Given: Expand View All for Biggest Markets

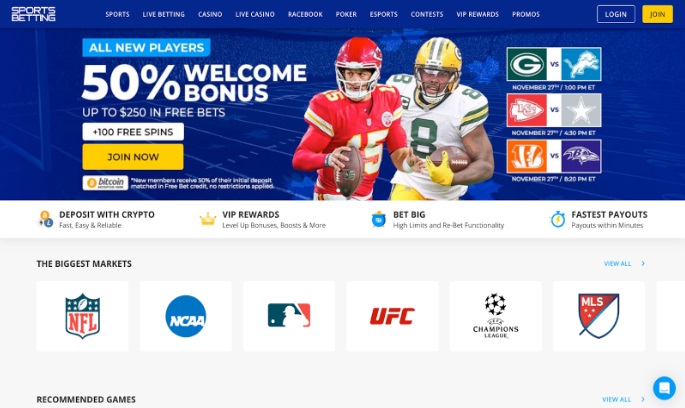Looking at the screenshot, I should point(624,263).
